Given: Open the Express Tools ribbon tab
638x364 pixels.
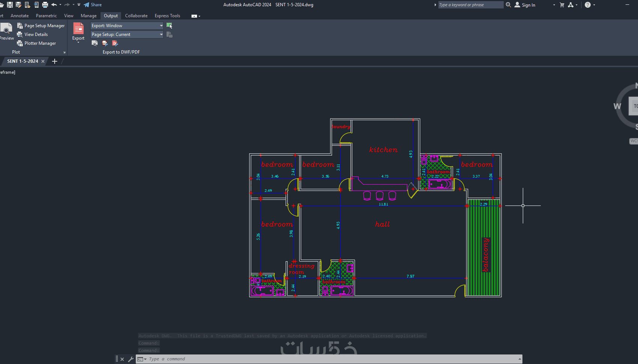Looking at the screenshot, I should 167,16.
